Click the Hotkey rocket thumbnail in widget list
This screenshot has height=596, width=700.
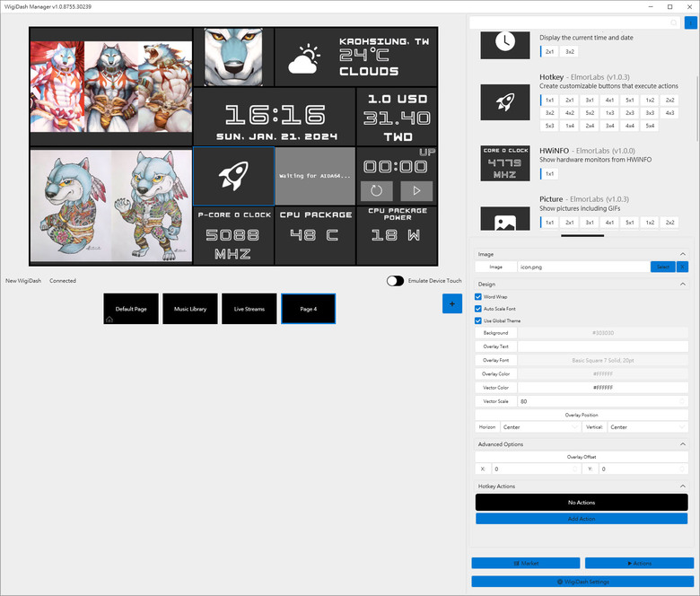click(505, 102)
